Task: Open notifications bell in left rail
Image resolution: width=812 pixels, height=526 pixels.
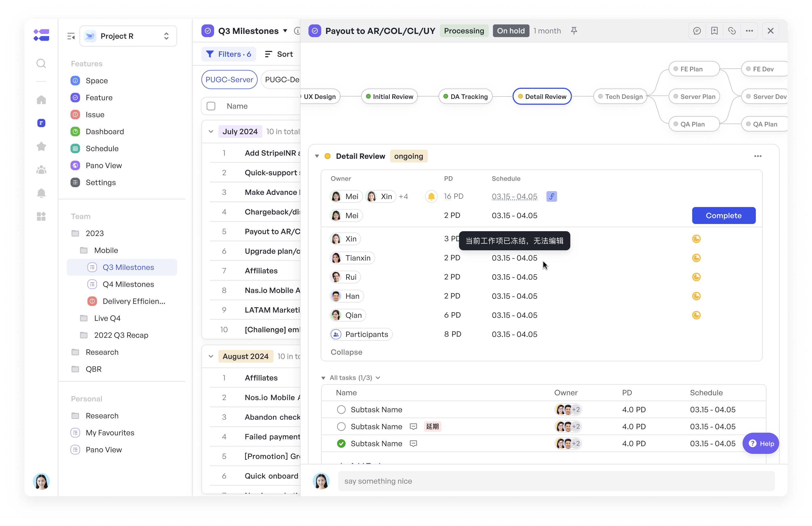Action: click(x=41, y=193)
